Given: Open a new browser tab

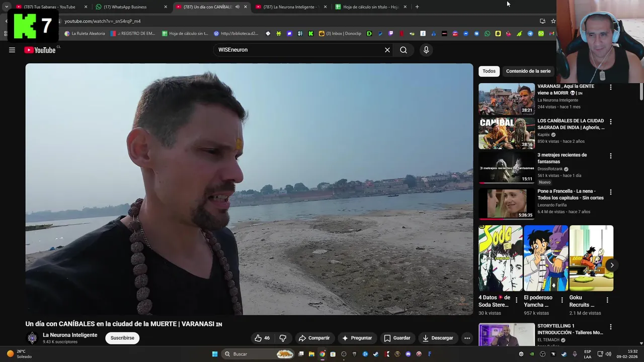Looking at the screenshot, I should (417, 7).
